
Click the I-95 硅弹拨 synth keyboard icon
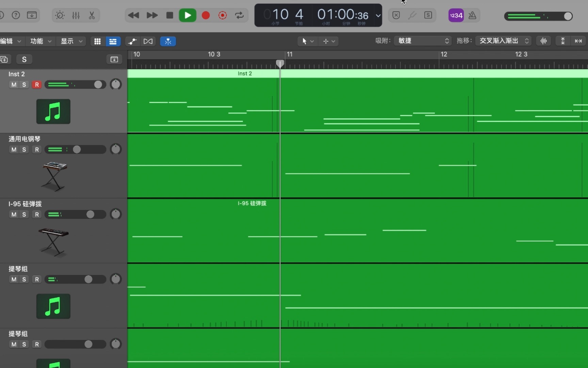[53, 242]
